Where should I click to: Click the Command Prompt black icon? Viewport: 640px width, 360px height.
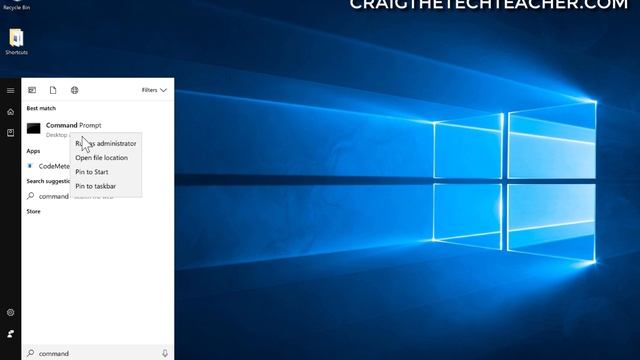click(x=33, y=128)
